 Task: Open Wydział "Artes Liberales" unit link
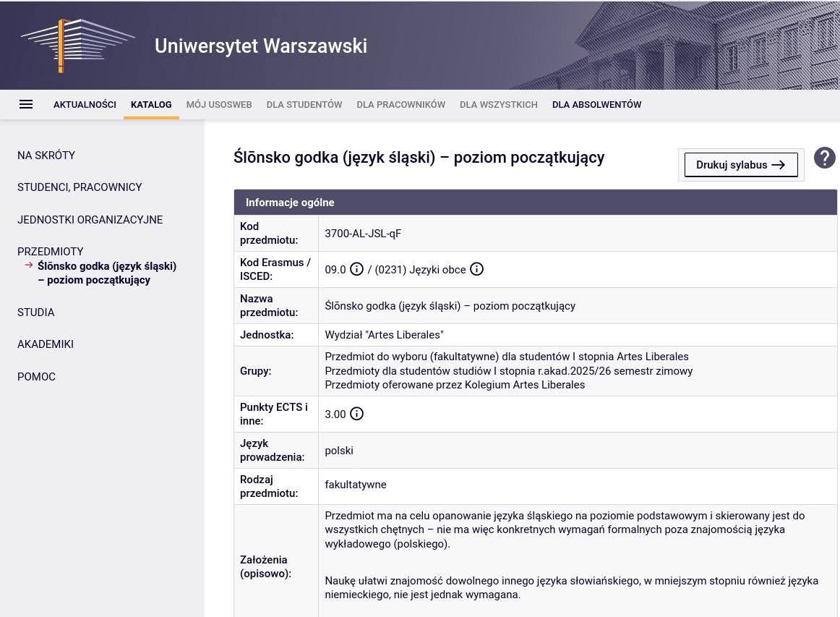click(384, 335)
